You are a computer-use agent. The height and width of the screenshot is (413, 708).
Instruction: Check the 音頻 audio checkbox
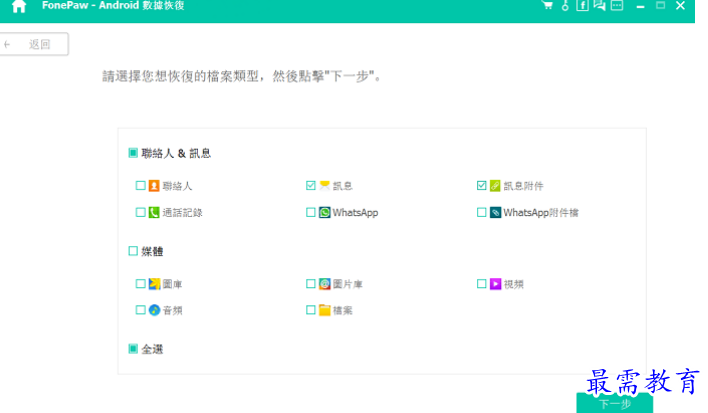point(140,310)
